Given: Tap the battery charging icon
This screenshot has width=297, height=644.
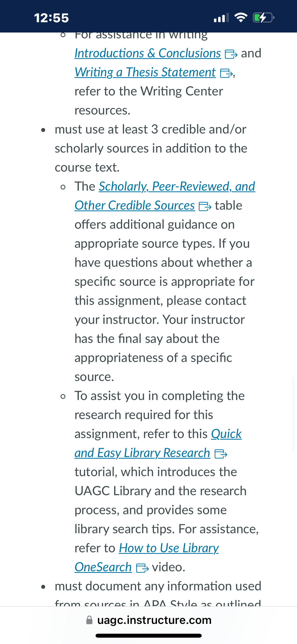Looking at the screenshot, I should pyautogui.click(x=263, y=18).
